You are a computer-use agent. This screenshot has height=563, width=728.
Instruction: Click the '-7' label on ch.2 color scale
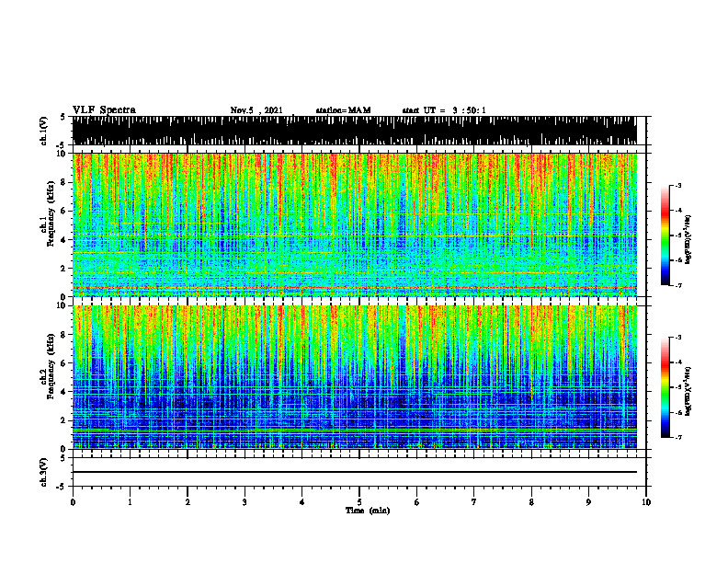pyautogui.click(x=677, y=437)
